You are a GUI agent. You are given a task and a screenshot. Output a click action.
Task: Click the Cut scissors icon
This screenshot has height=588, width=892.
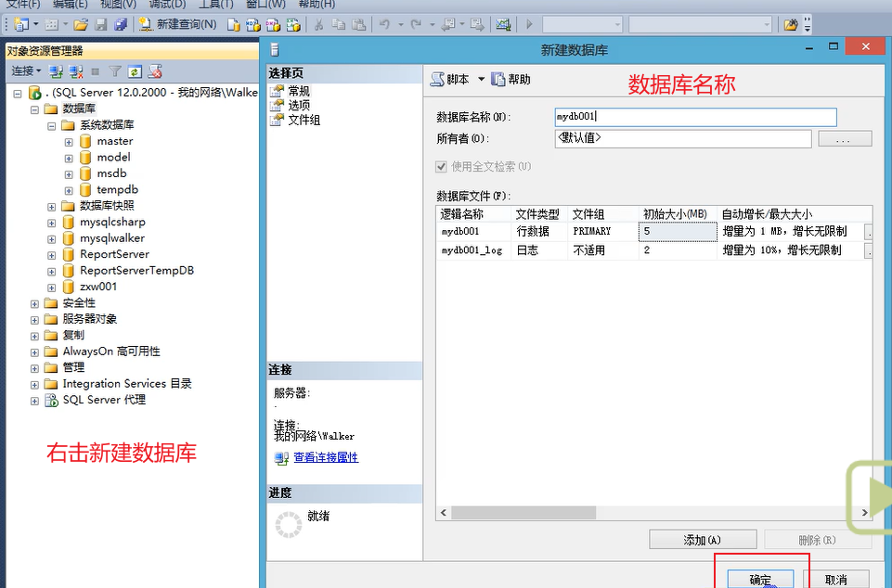pos(318,24)
